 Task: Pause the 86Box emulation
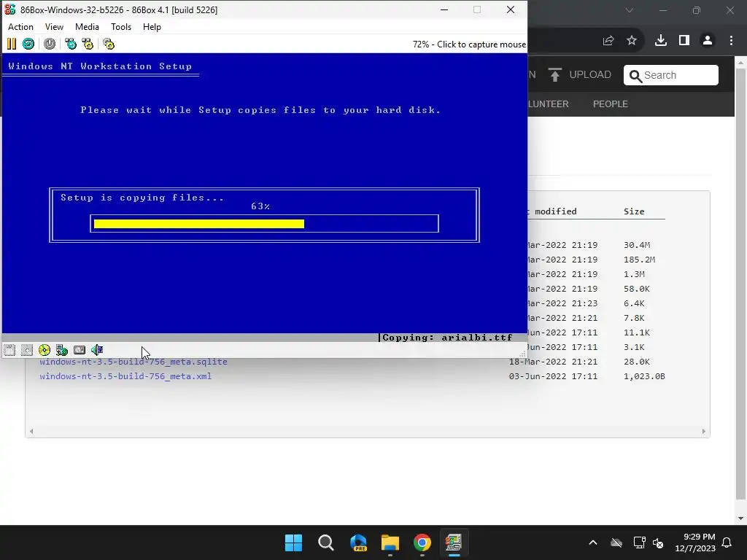(x=12, y=44)
